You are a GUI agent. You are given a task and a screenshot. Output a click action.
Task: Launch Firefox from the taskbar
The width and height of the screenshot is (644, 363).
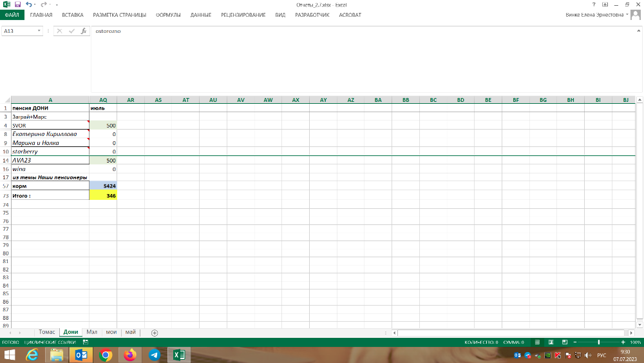tap(130, 355)
